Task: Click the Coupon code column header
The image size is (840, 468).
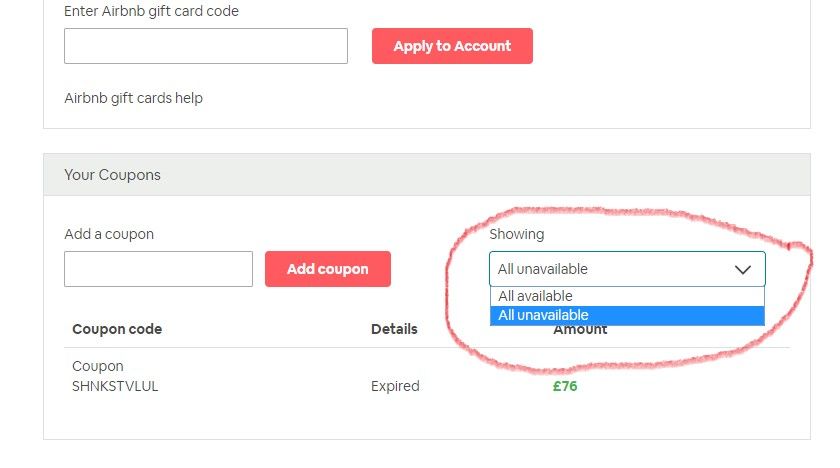Action: 117,329
